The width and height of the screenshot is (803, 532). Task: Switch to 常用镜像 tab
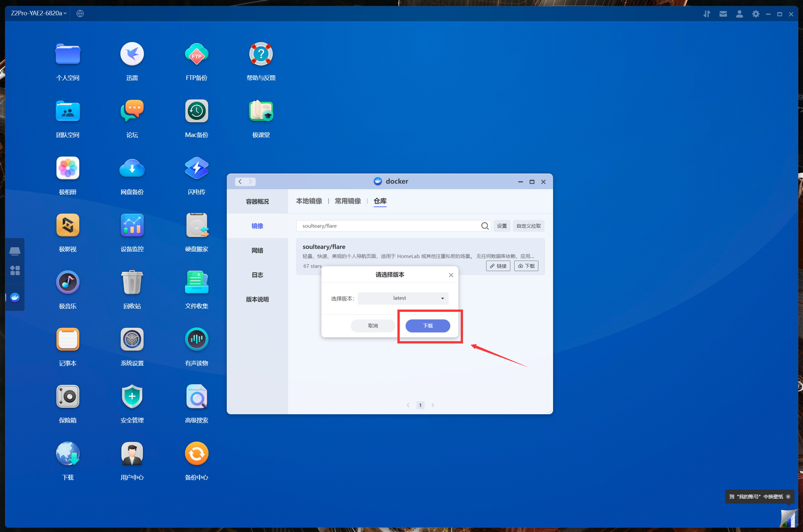click(x=347, y=201)
